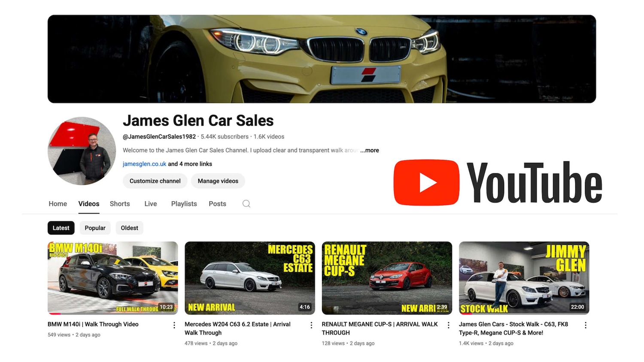Viewport: 644px width, 362px height.
Task: Select the Latest filter chip
Action: click(61, 228)
